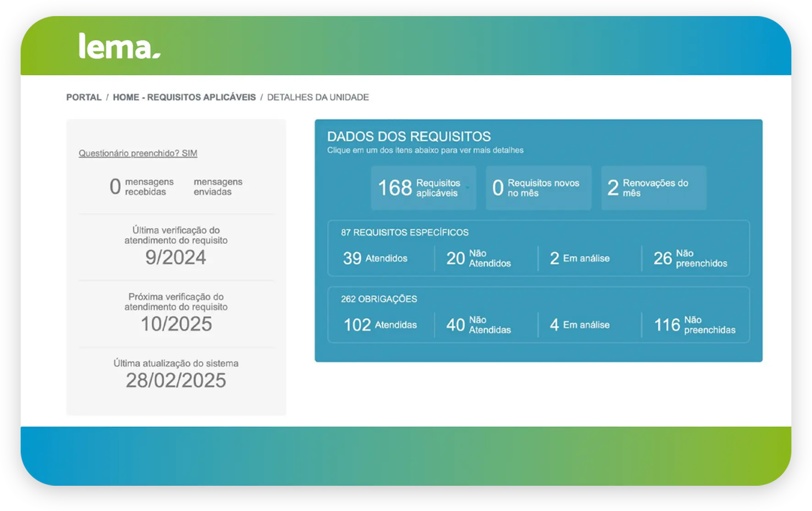Open the PORTAL breadcrumb link
812x511 pixels.
click(84, 97)
